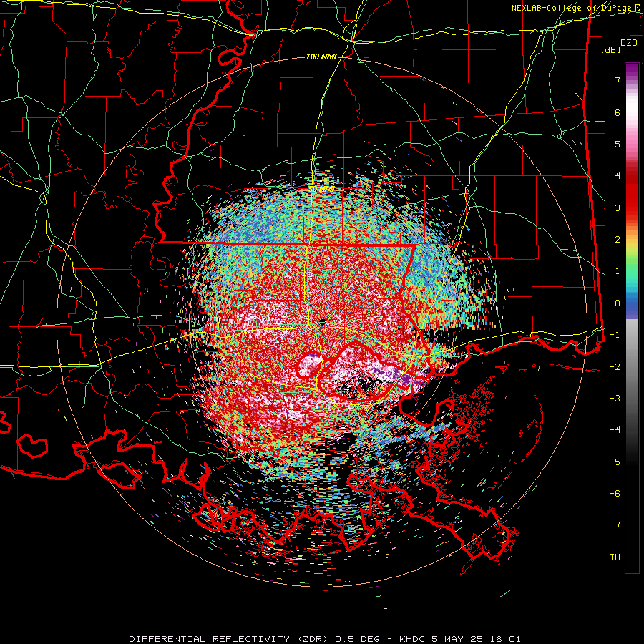Pick the -6 dB tick label
Image resolution: width=644 pixels, height=644 pixels.
[615, 494]
